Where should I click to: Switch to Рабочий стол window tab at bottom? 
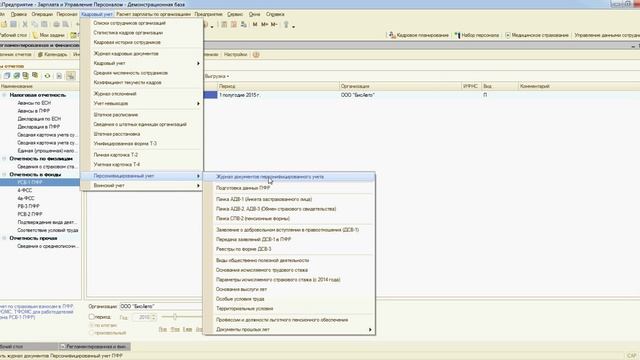29,347
